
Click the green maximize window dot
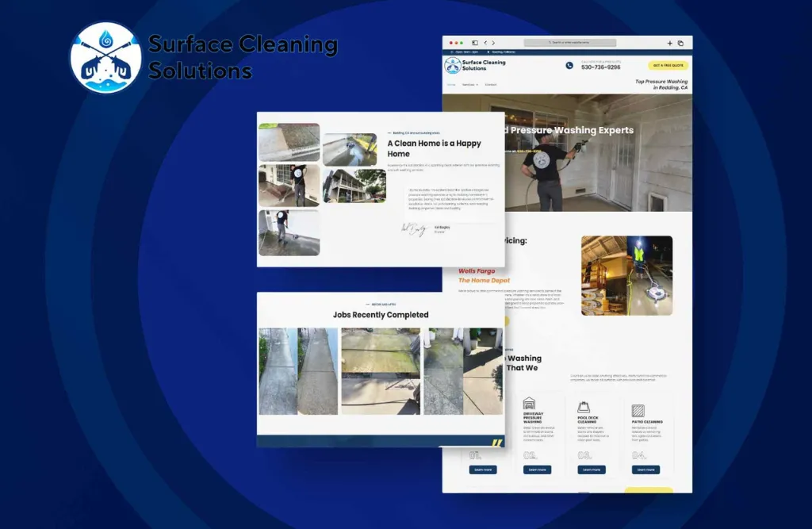click(x=462, y=43)
